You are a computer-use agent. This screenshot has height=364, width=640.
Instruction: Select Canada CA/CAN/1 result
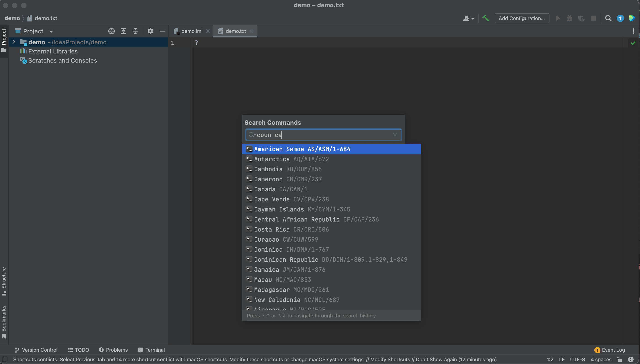pos(331,189)
